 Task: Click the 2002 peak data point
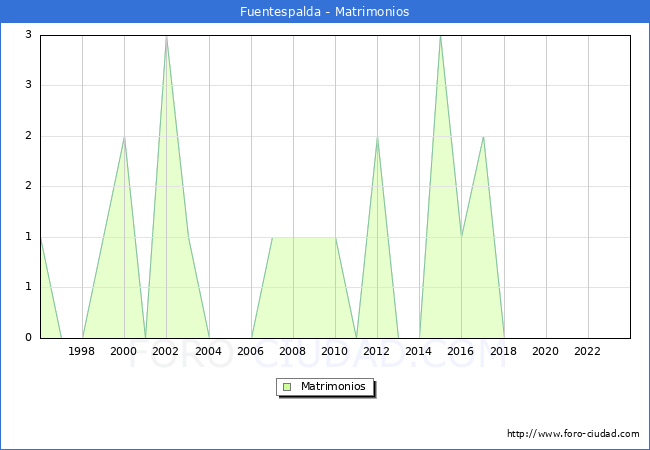tap(166, 36)
